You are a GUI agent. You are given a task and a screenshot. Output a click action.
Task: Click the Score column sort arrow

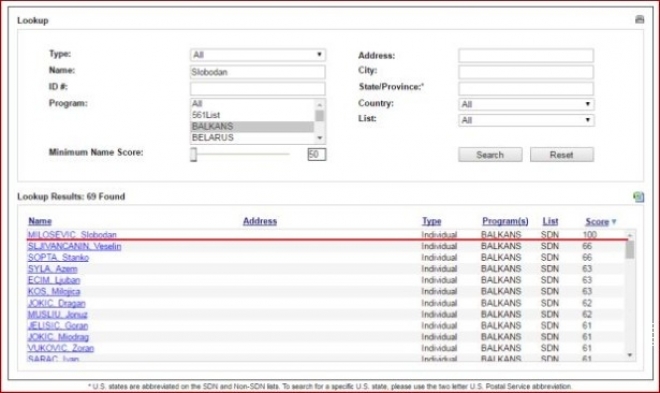click(x=614, y=221)
